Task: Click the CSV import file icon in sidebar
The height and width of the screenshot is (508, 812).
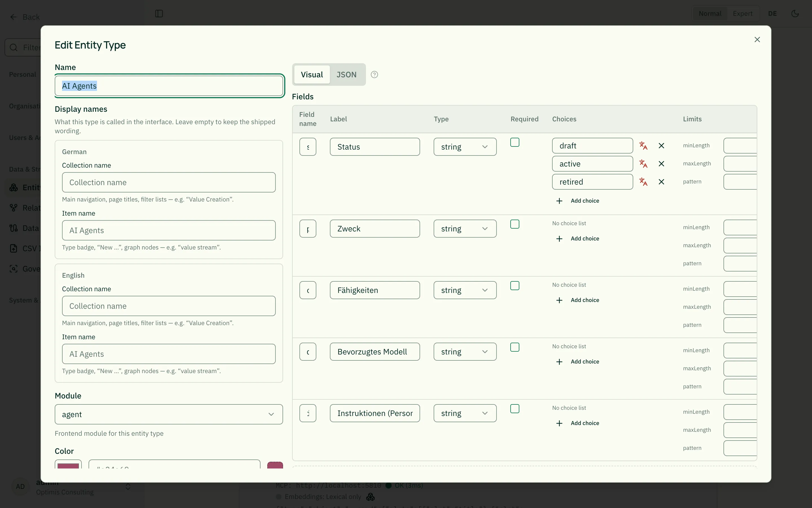Action: coord(14,248)
